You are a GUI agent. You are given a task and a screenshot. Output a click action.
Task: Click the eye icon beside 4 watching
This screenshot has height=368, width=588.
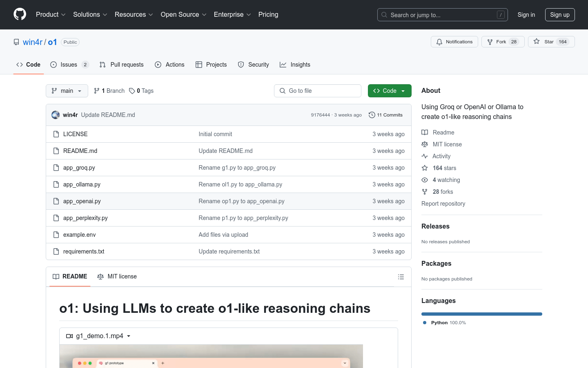[425, 180]
